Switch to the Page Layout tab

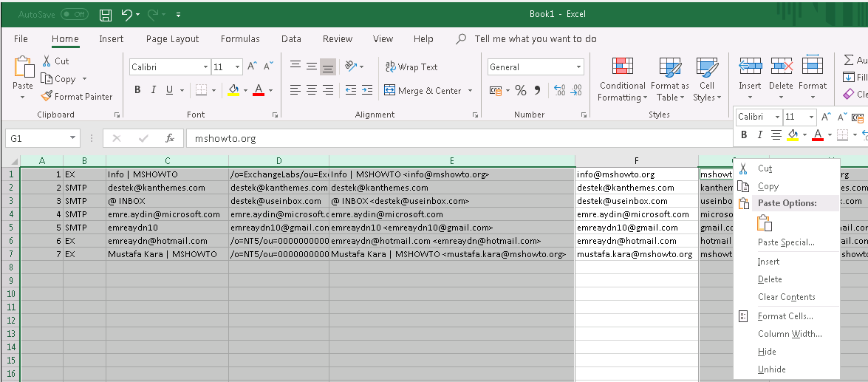click(x=172, y=38)
